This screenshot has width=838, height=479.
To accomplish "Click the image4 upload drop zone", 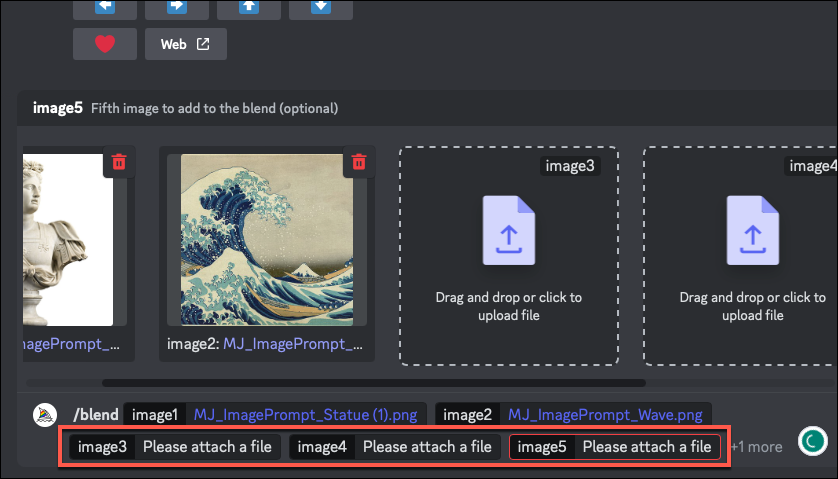I will [741, 256].
